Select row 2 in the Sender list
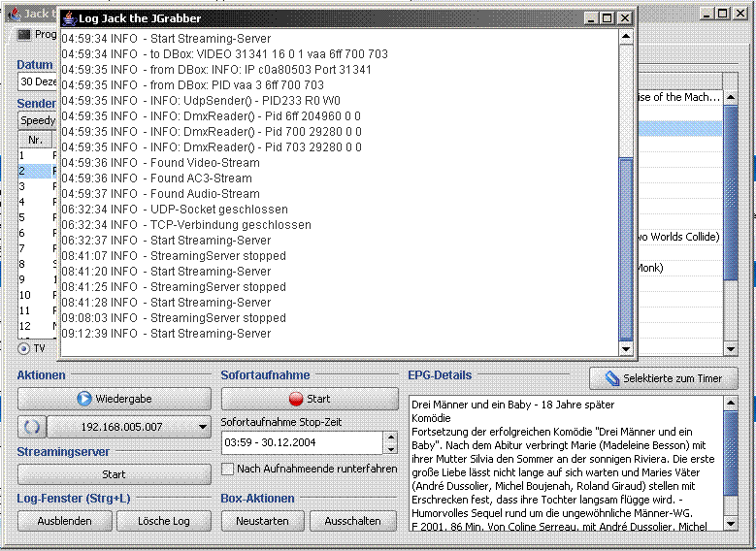 34,171
